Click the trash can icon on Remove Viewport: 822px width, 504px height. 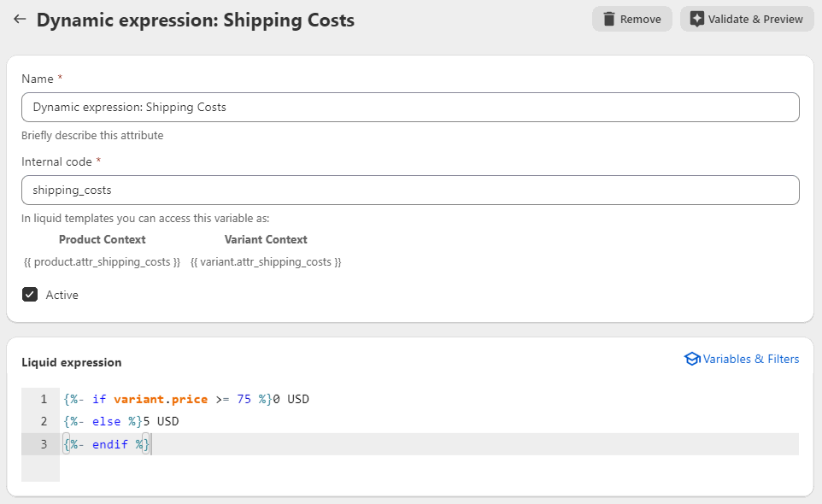point(608,20)
